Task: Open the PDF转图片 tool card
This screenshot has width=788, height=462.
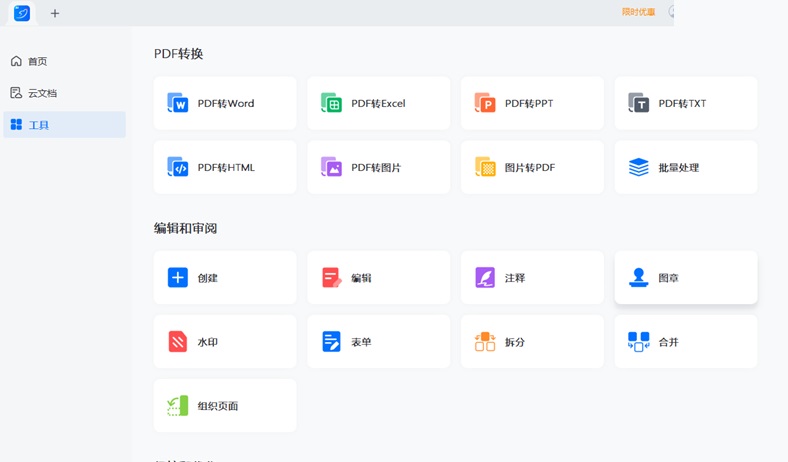Action: (379, 167)
